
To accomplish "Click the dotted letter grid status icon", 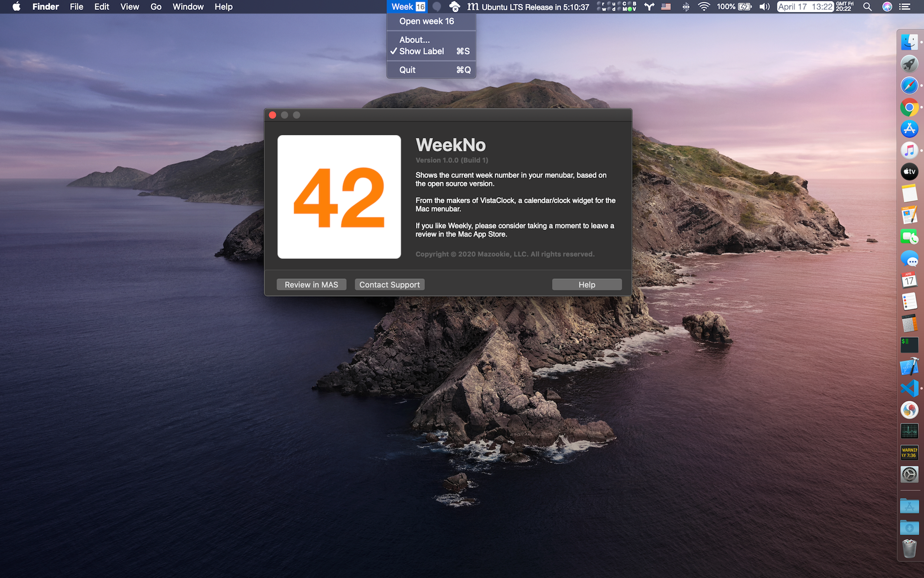I will [616, 7].
